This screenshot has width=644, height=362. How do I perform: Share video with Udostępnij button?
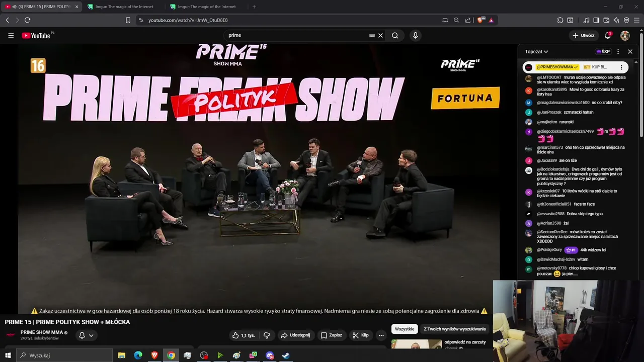(x=295, y=335)
